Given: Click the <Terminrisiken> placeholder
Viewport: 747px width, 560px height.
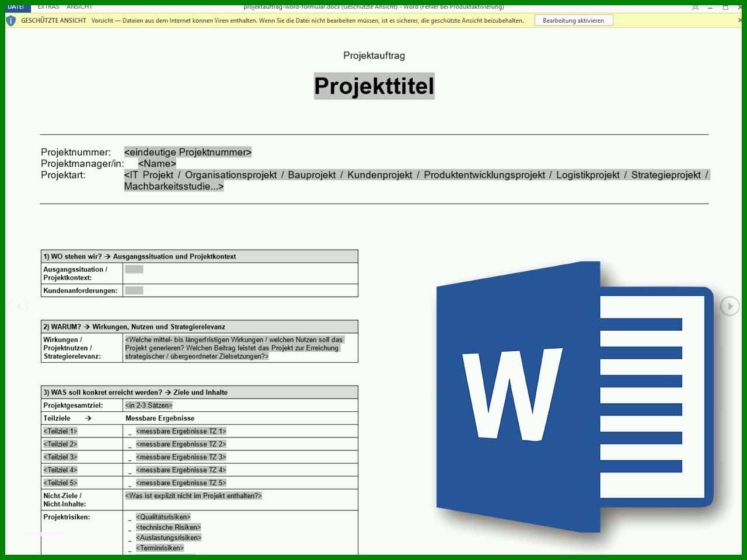Looking at the screenshot, I should pos(160,548).
